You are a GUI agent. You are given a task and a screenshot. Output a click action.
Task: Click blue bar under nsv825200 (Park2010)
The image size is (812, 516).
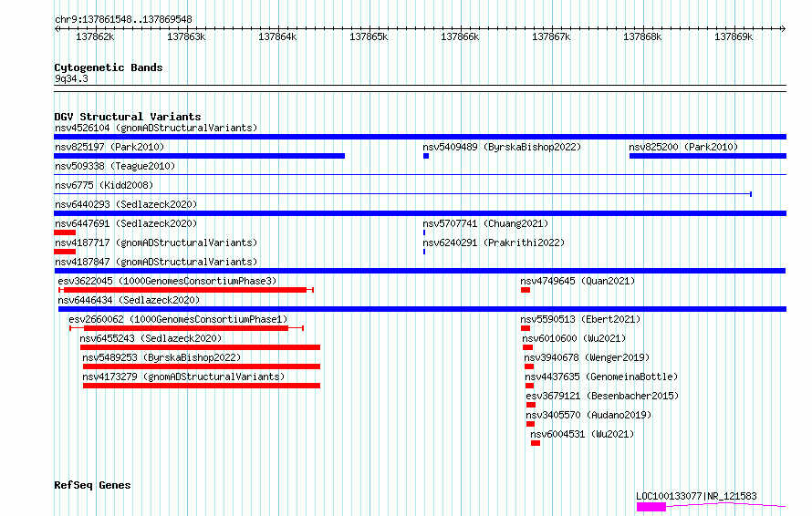(708, 156)
